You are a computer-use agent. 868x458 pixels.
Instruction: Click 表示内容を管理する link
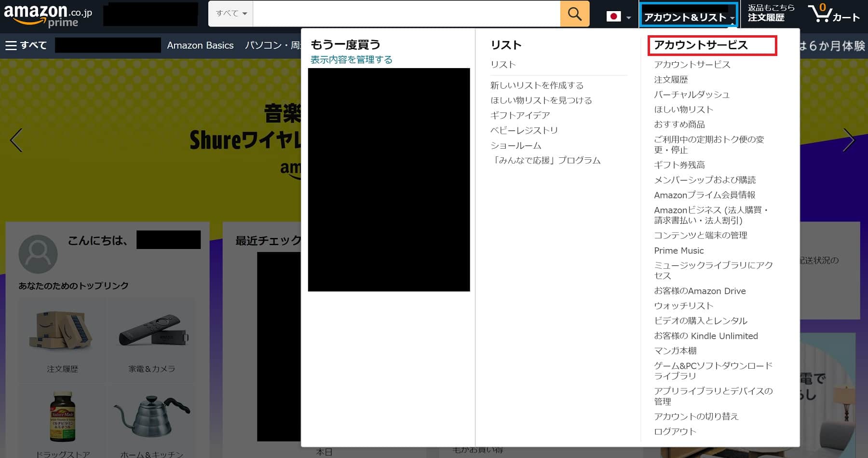[351, 59]
